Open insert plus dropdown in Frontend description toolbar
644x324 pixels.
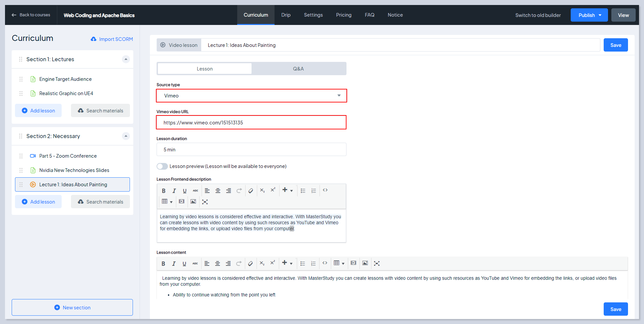pos(287,190)
